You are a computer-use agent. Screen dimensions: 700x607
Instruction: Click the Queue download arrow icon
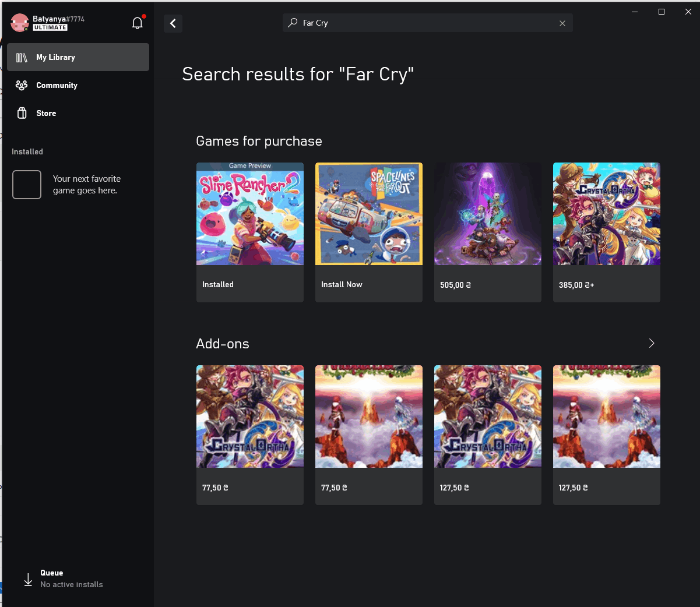pos(28,580)
